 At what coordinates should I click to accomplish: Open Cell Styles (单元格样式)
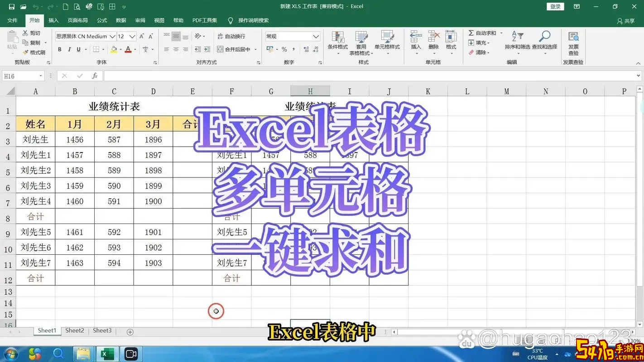coord(387,42)
